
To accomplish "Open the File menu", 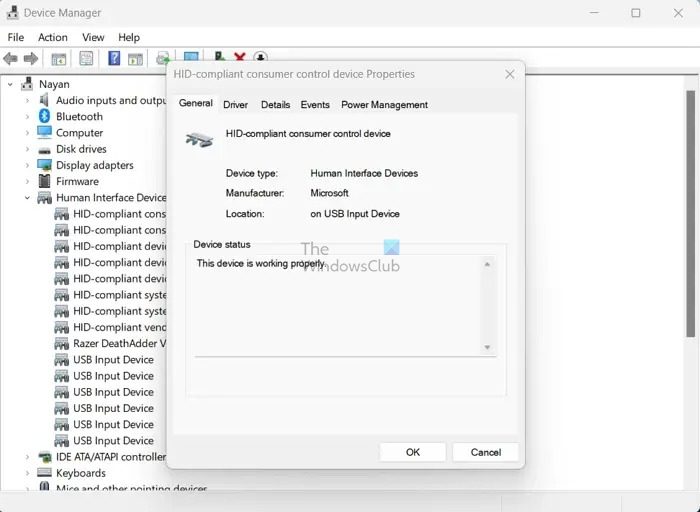I will tap(16, 37).
